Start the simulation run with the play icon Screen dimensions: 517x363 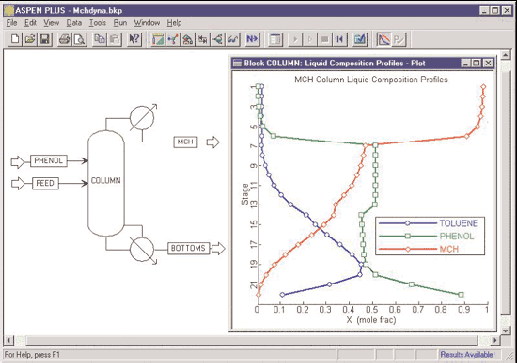coord(295,39)
